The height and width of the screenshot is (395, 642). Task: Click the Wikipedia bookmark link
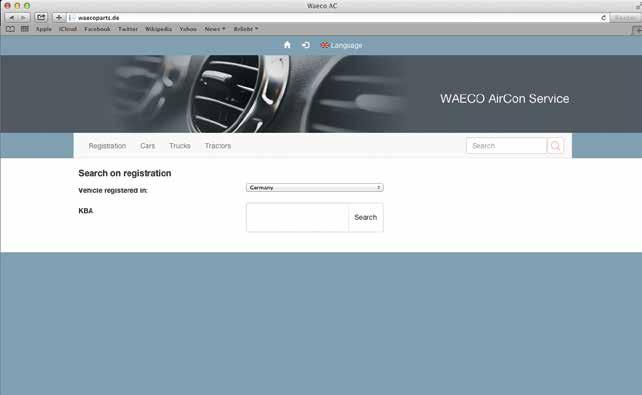[158, 29]
